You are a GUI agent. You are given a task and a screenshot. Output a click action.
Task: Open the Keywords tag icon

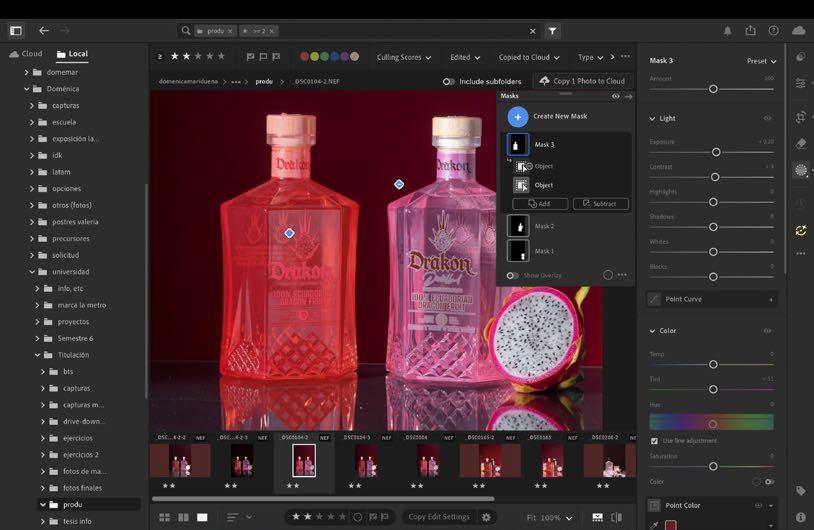tap(801, 491)
